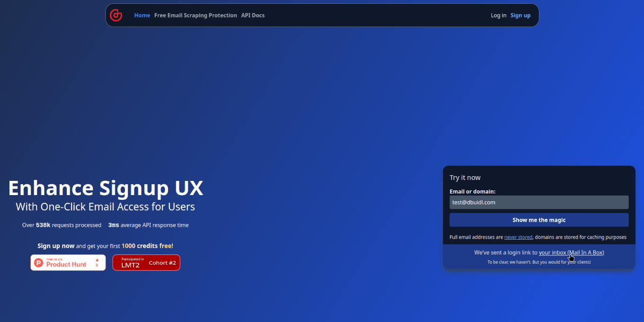The image size is (644, 322).
Task: Click the Log in link
Action: 498,16
